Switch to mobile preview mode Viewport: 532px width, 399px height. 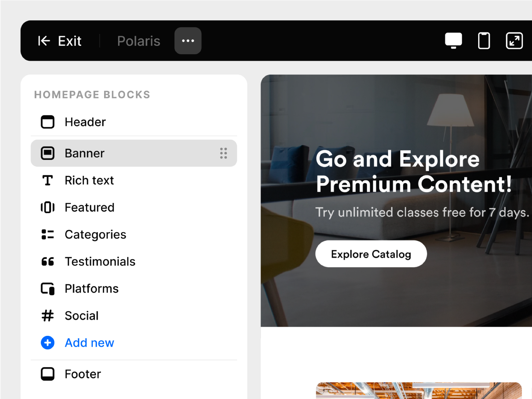pos(484,41)
